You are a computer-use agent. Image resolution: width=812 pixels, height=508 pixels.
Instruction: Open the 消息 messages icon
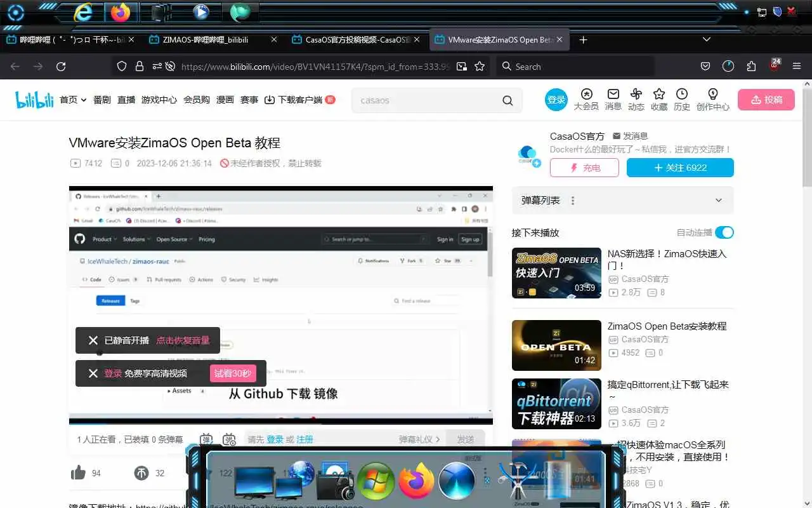(x=613, y=100)
